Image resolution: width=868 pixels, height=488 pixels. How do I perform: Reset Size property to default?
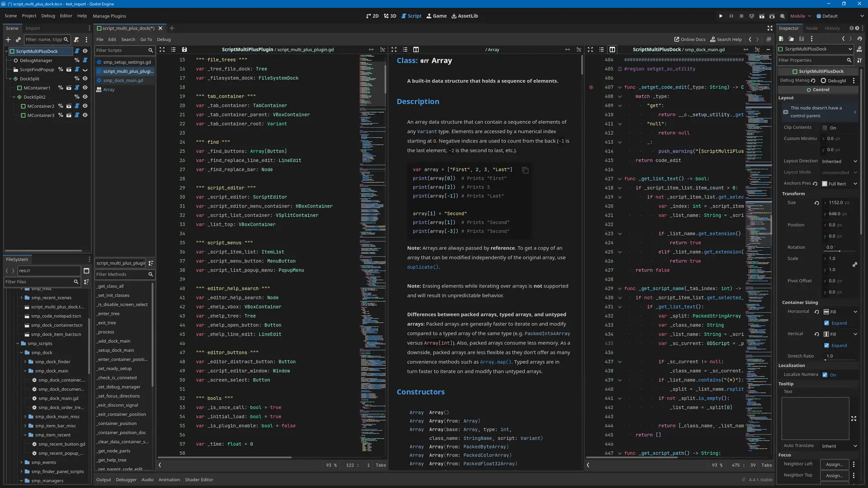(x=816, y=203)
